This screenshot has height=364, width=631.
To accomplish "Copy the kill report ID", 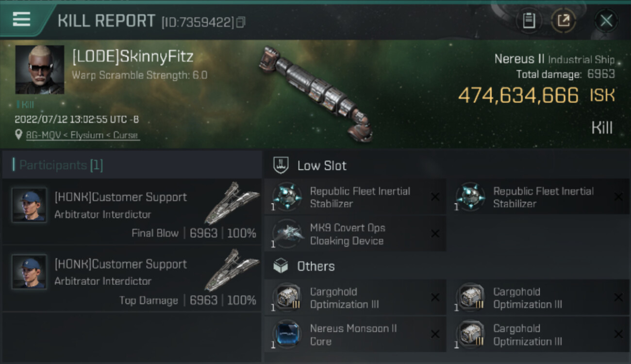I will click(x=241, y=22).
